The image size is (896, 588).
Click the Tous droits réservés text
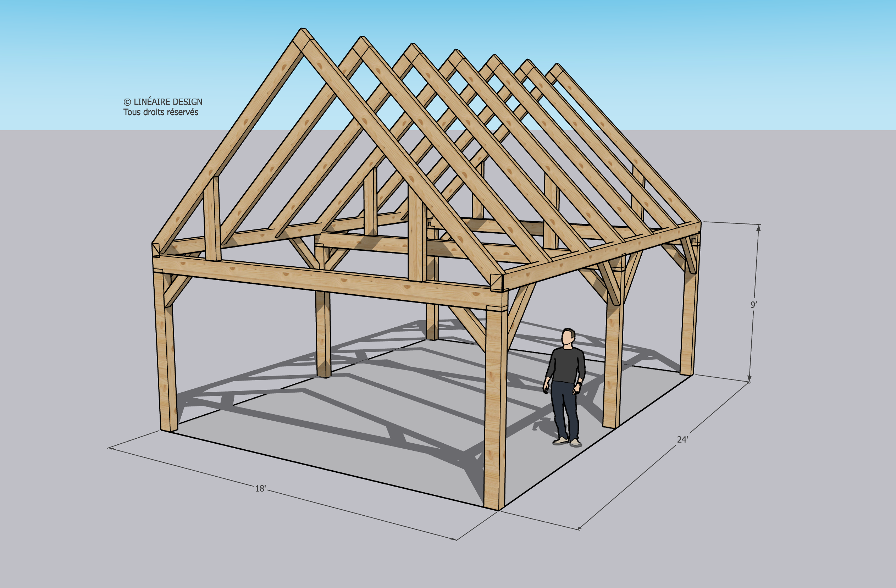[161, 112]
